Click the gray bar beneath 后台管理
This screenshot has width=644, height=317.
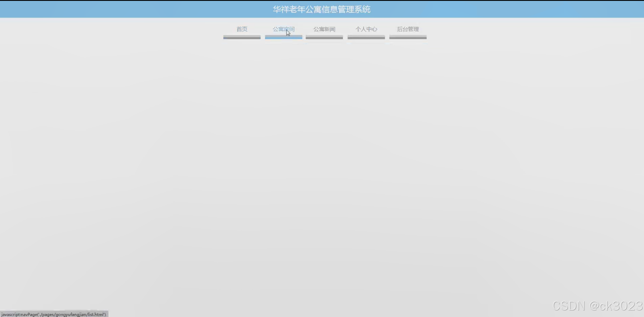coord(408,37)
